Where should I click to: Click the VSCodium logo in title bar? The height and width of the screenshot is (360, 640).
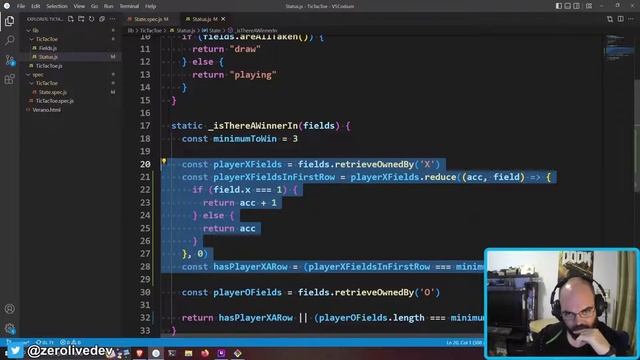point(7,6)
